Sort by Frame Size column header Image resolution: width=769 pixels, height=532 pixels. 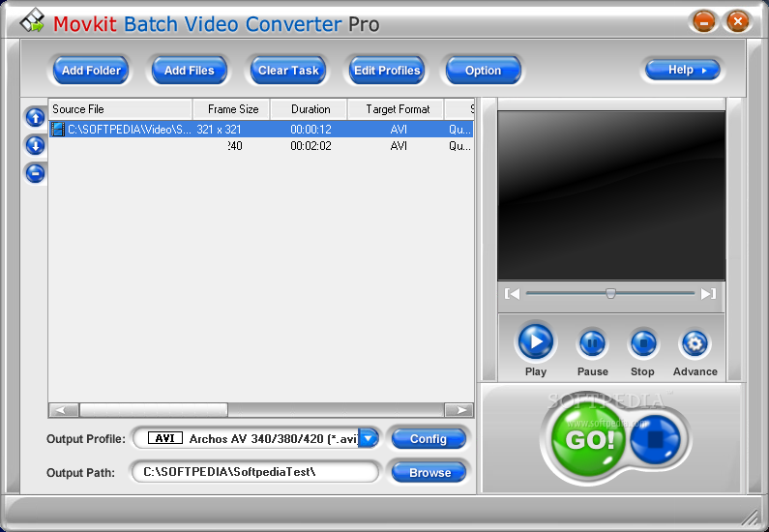(231, 109)
